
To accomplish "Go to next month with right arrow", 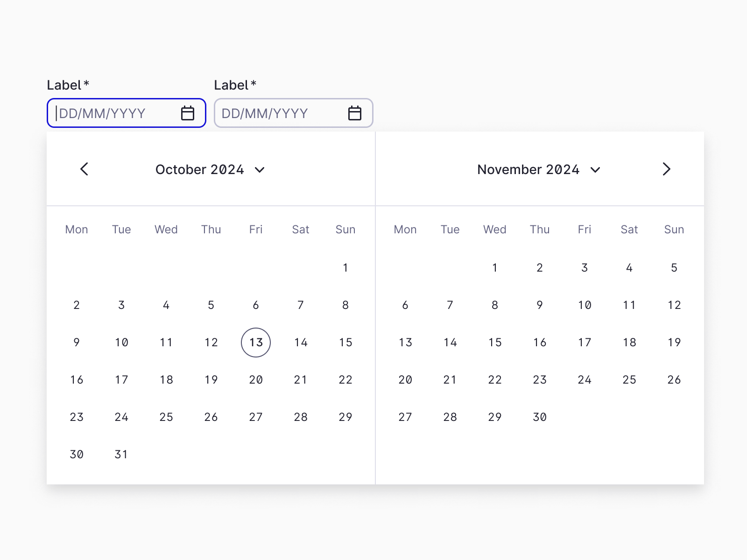I will tap(667, 169).
